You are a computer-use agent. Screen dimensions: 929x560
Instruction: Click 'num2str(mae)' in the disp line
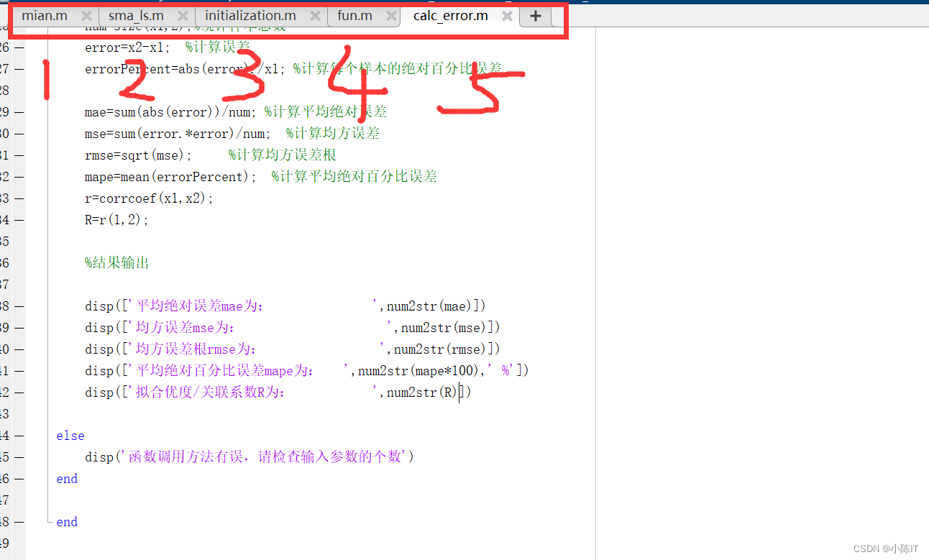(429, 306)
